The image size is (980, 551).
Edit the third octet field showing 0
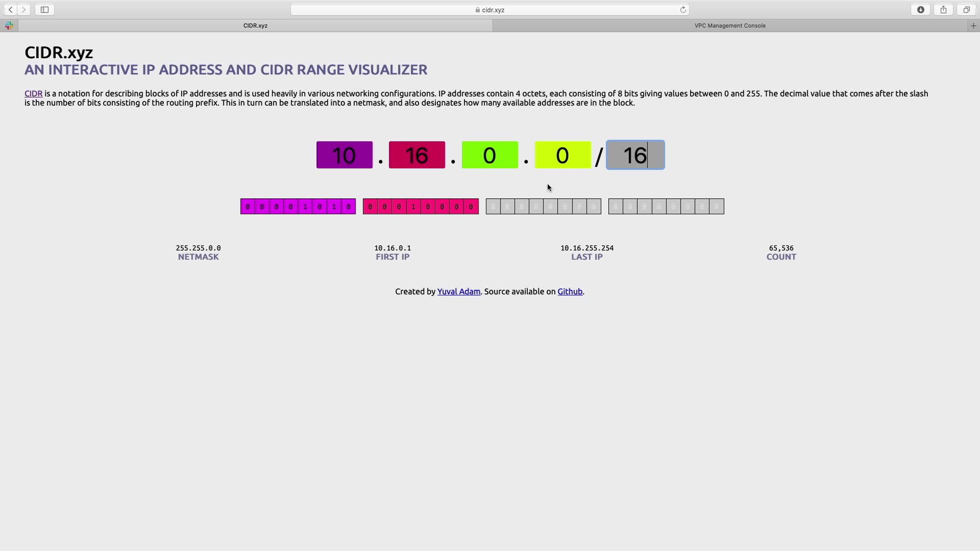(489, 155)
